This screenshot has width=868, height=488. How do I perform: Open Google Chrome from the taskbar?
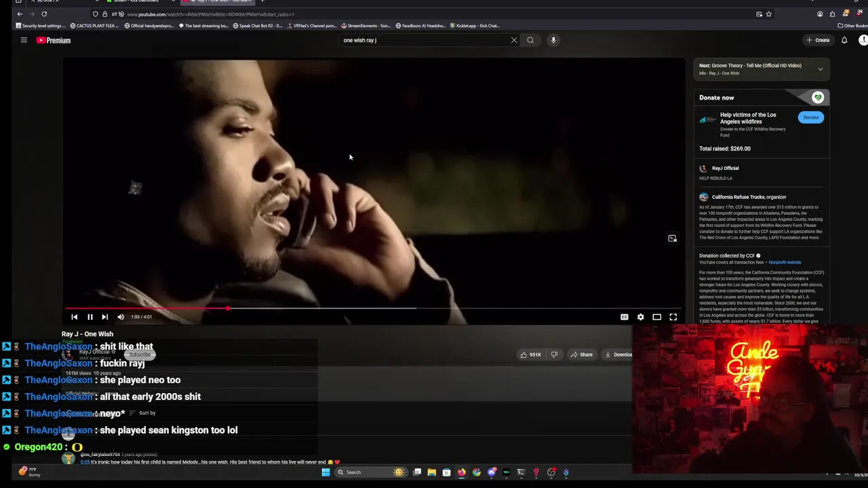pos(477,472)
